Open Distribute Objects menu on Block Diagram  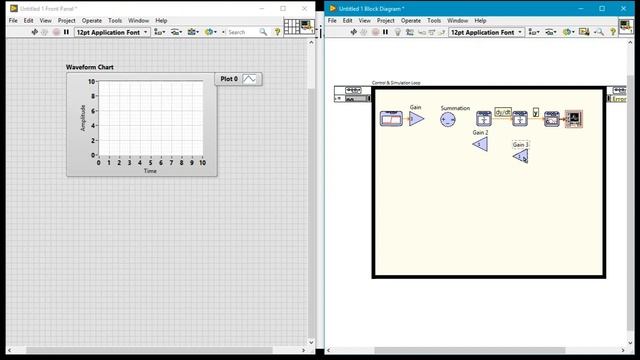tap(551, 32)
